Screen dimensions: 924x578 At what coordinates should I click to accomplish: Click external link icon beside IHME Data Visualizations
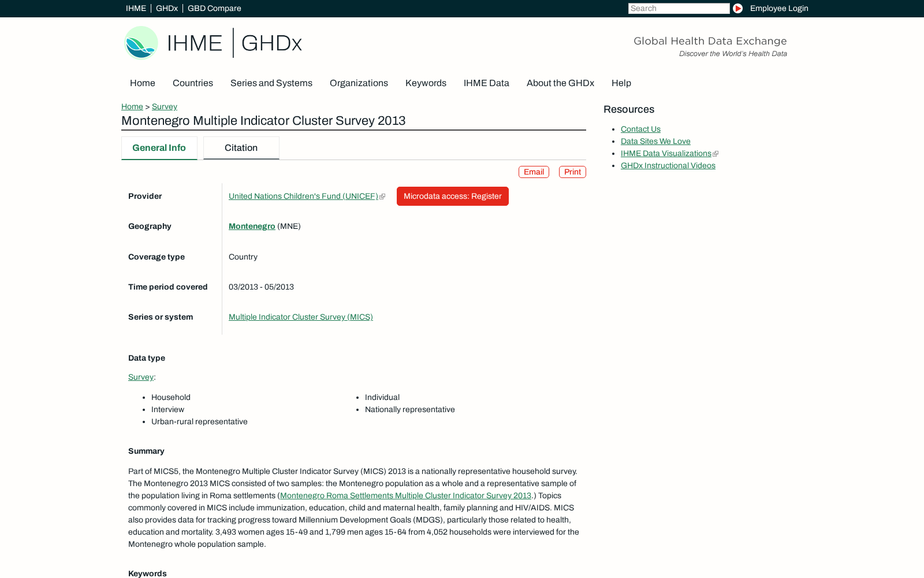[716, 154]
